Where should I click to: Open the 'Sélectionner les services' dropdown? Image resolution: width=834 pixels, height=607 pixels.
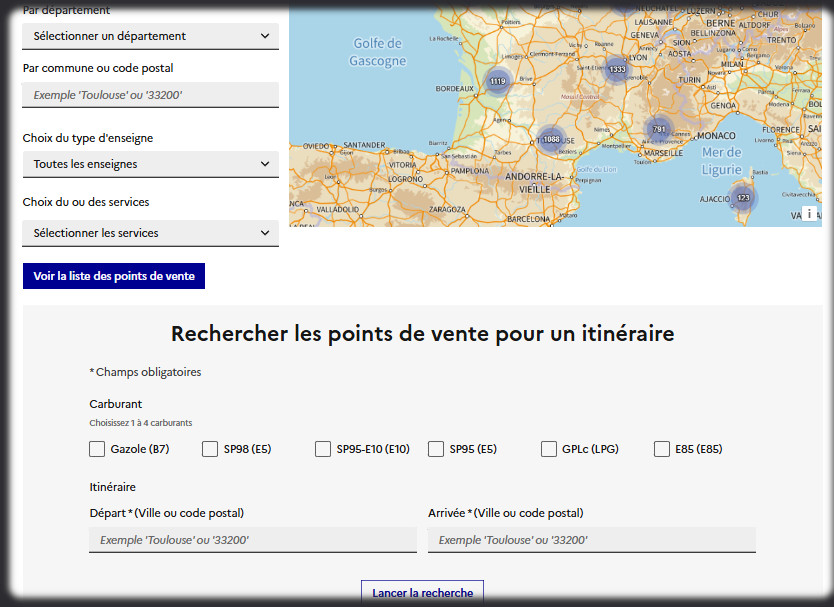coord(150,233)
